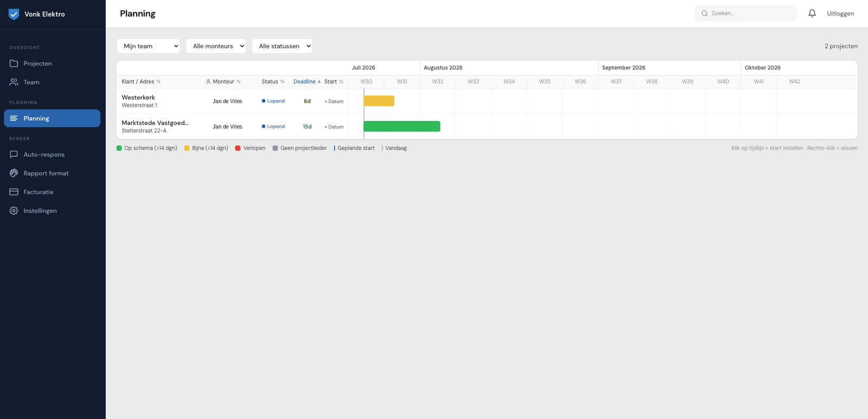Select the Planning sidebar item

click(52, 118)
